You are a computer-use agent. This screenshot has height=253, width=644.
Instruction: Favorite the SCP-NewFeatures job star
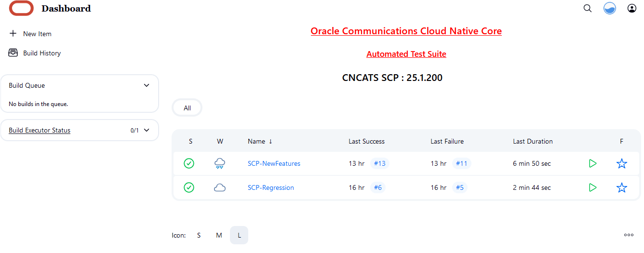(x=622, y=163)
